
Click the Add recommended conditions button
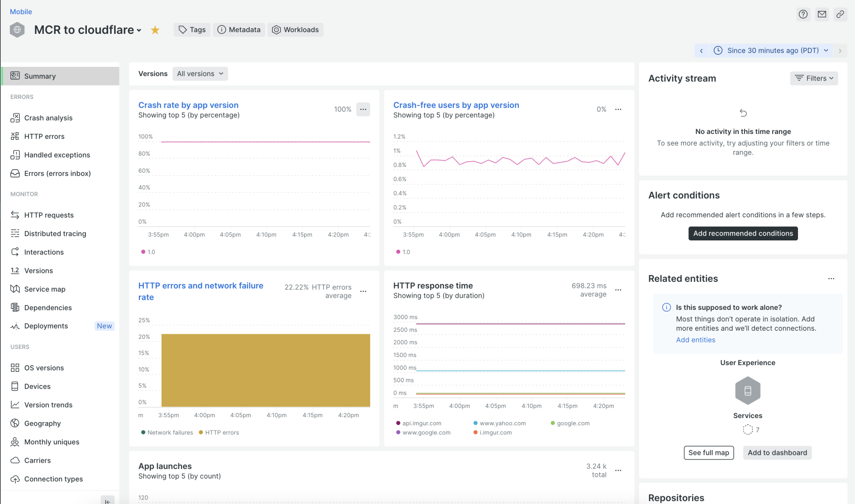pos(742,233)
